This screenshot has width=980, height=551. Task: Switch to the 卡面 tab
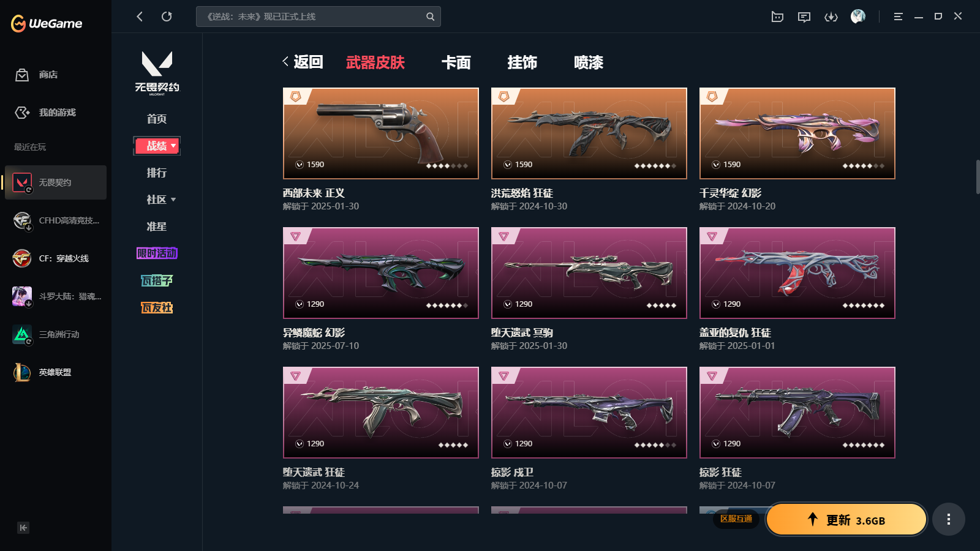(x=456, y=62)
